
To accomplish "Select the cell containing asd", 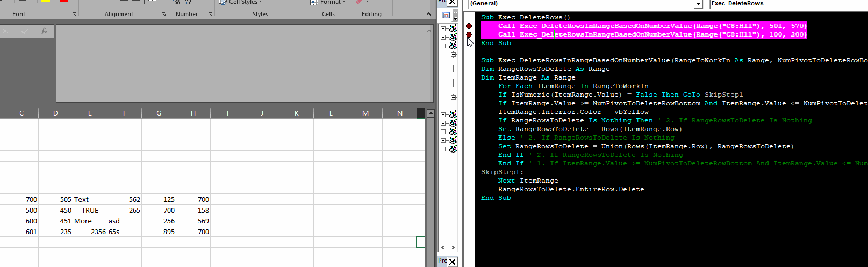I will pos(125,221).
